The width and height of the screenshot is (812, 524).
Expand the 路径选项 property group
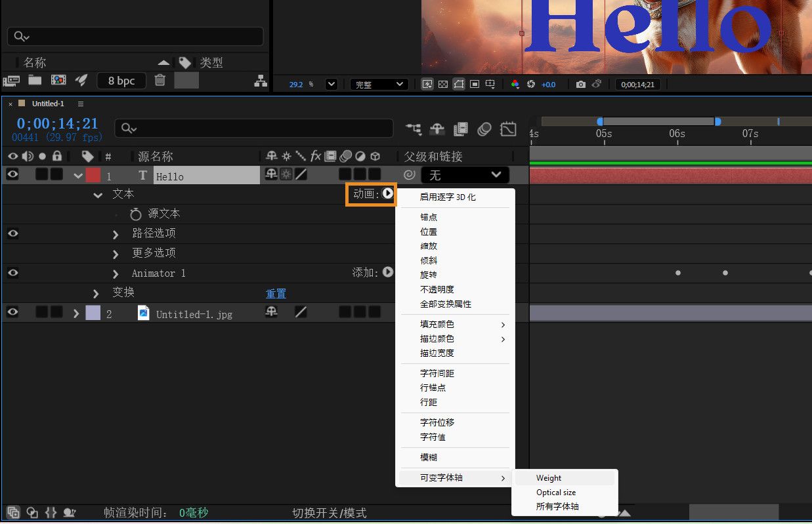click(115, 233)
